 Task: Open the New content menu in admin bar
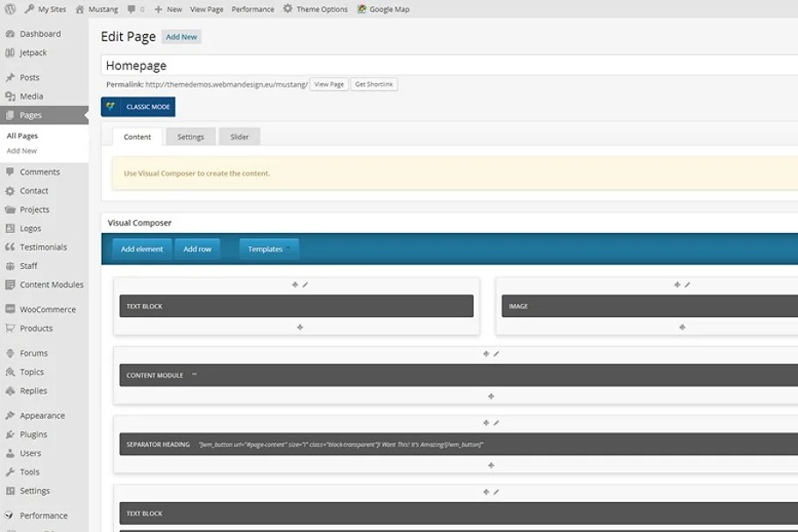[x=168, y=9]
